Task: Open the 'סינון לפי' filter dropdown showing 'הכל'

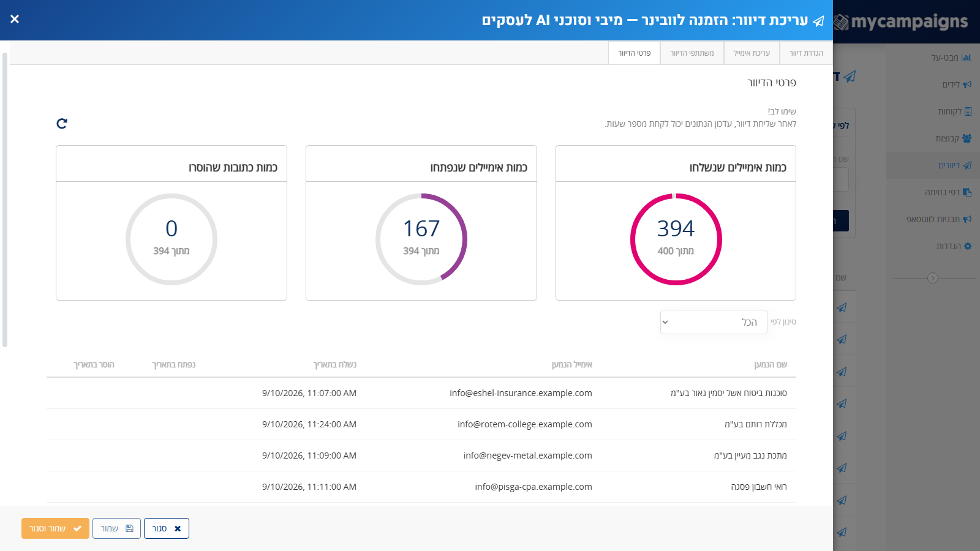Action: (x=714, y=322)
